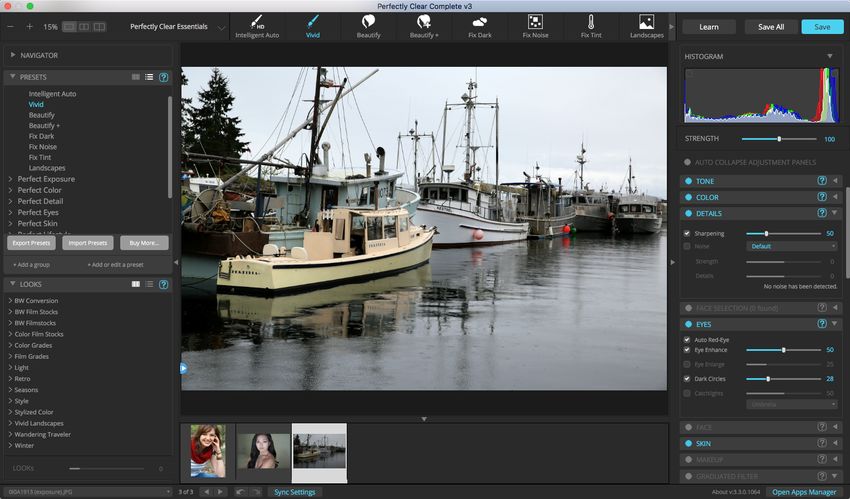Open help for the Eyes panel
This screenshot has width=850, height=499.
(822, 323)
